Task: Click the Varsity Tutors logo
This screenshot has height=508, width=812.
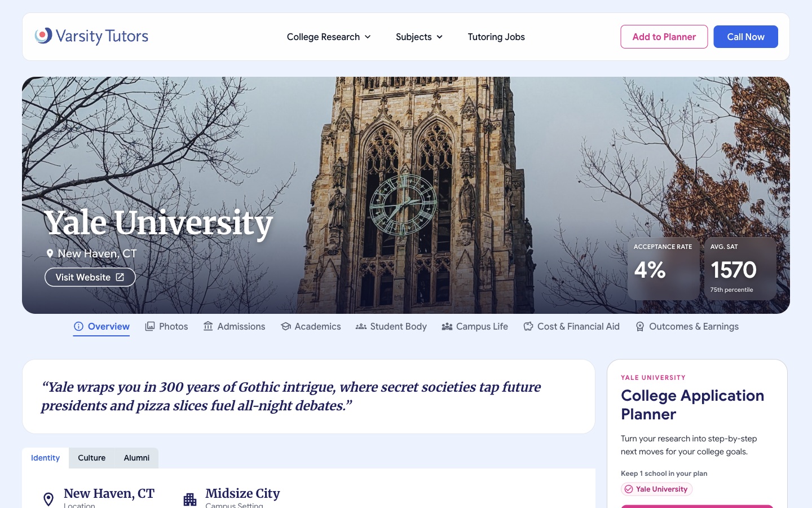Action: [x=91, y=36]
